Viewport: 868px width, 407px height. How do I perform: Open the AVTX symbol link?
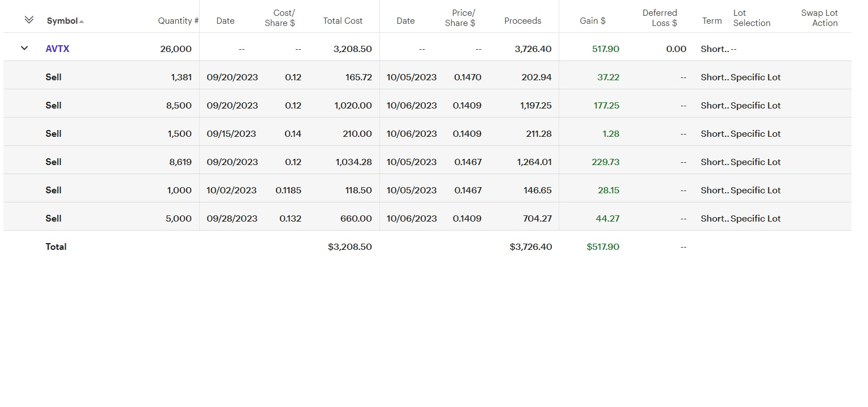point(58,49)
